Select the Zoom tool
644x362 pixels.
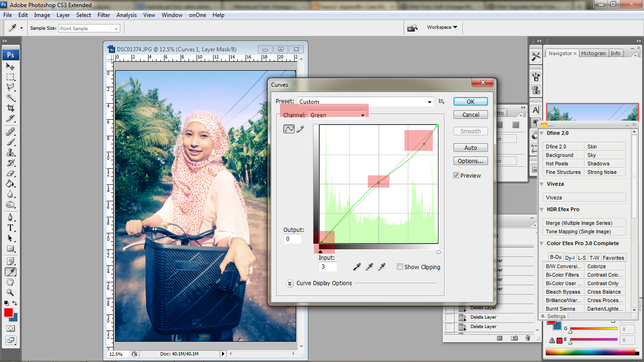tap(10, 292)
